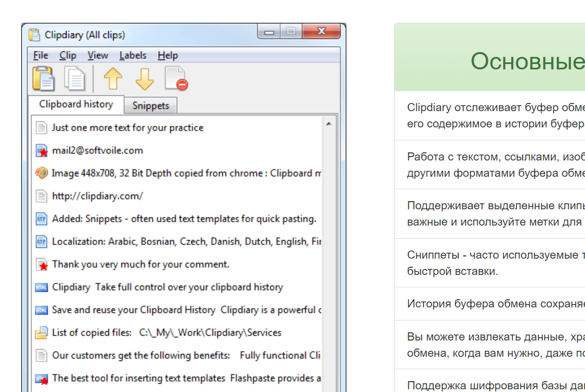Open the Help menu

(x=168, y=55)
